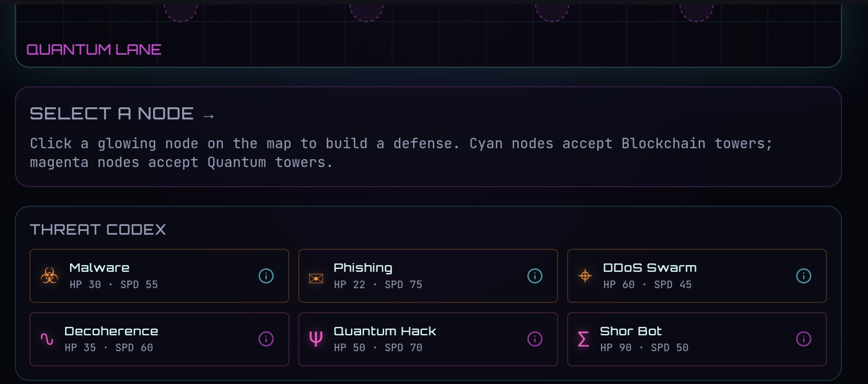This screenshot has height=384, width=868.
Task: Click the DDoS Swarm crosshair icon
Action: pyautogui.click(x=585, y=276)
